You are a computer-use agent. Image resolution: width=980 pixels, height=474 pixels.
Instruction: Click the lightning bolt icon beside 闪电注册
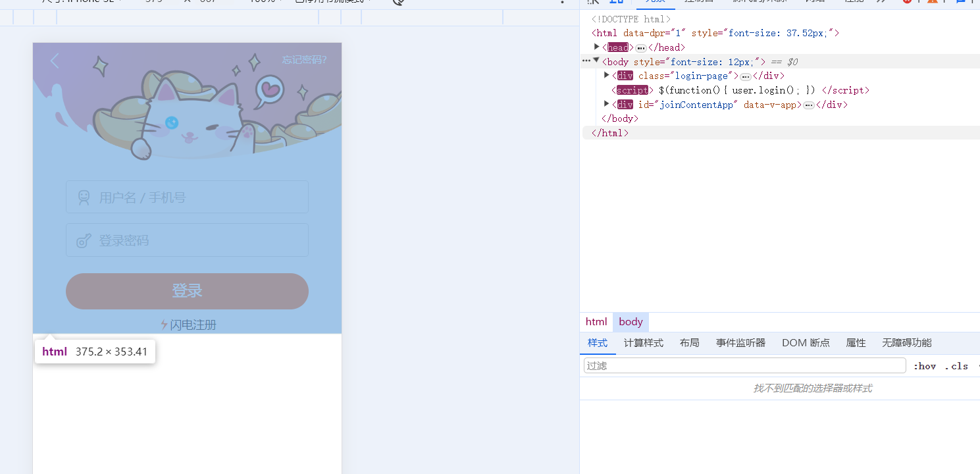[164, 325]
